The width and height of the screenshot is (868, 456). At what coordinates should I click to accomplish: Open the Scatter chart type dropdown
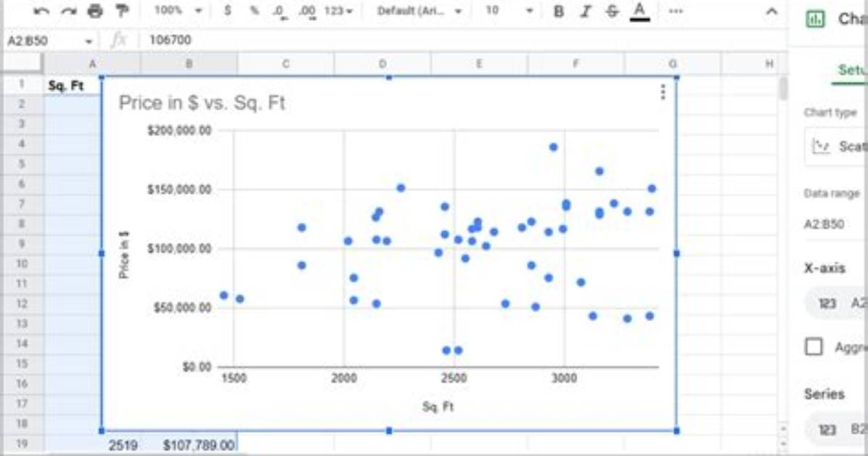click(836, 146)
